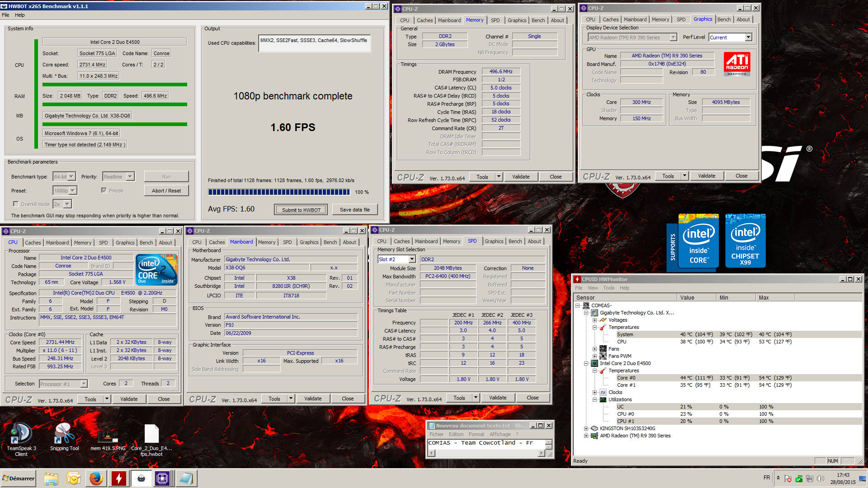
Task: Click Submit to HWBOT button
Action: click(301, 210)
